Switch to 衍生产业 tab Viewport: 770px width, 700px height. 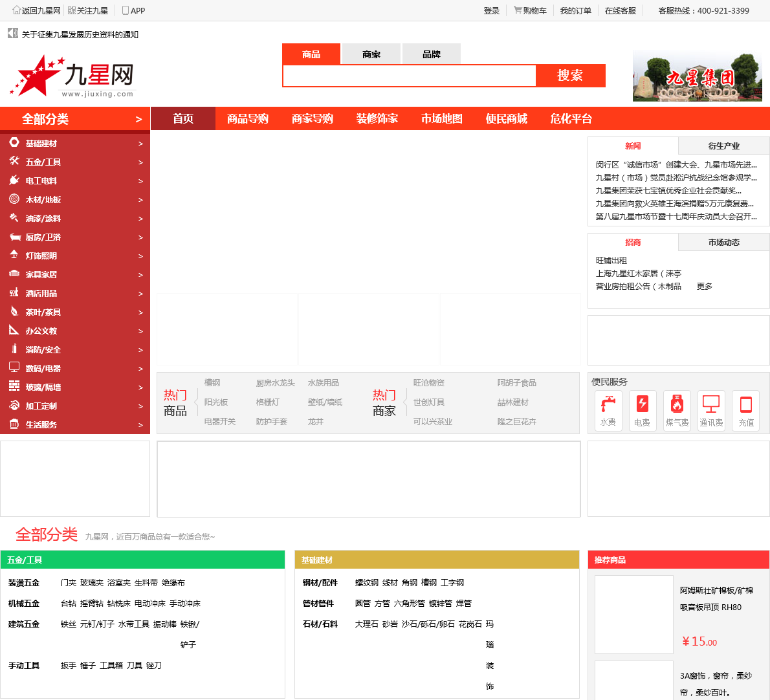tap(723, 146)
